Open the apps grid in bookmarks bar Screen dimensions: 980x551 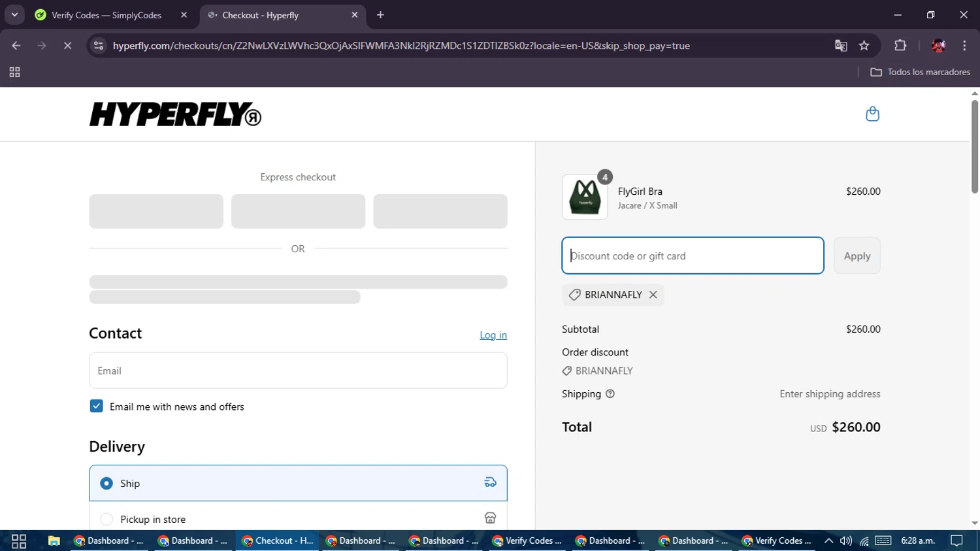[x=14, y=73]
